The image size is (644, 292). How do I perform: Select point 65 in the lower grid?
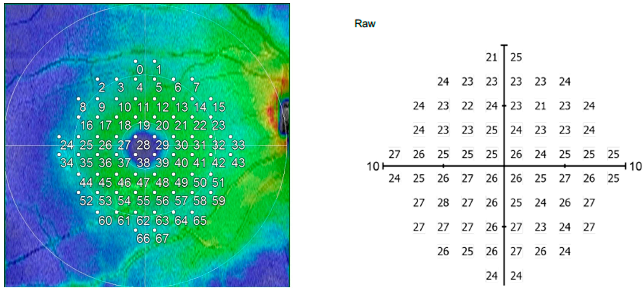(x=200, y=220)
